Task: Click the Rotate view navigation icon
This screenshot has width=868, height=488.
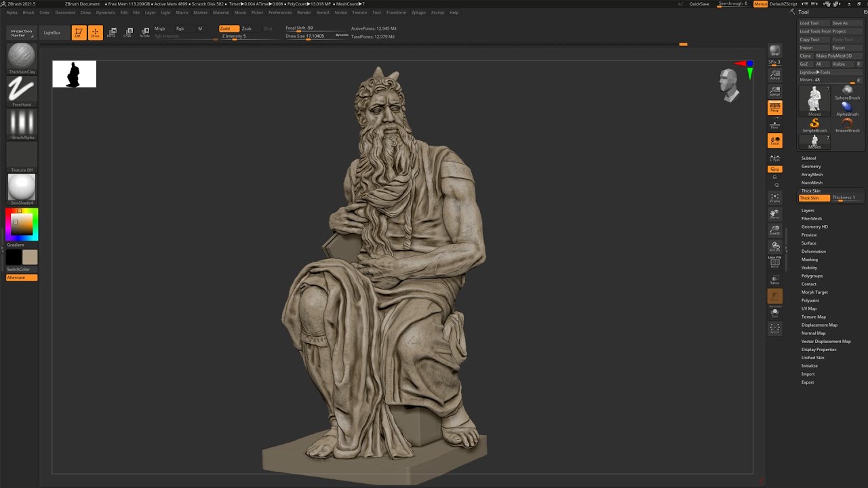Action: [x=774, y=247]
